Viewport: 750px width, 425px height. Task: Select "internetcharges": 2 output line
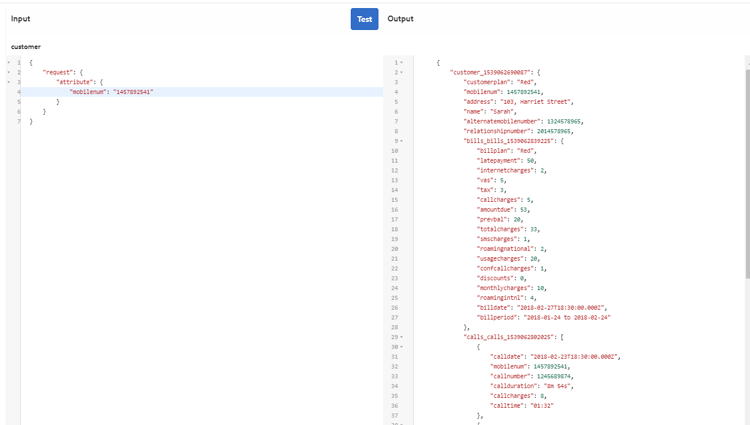[x=511, y=170]
